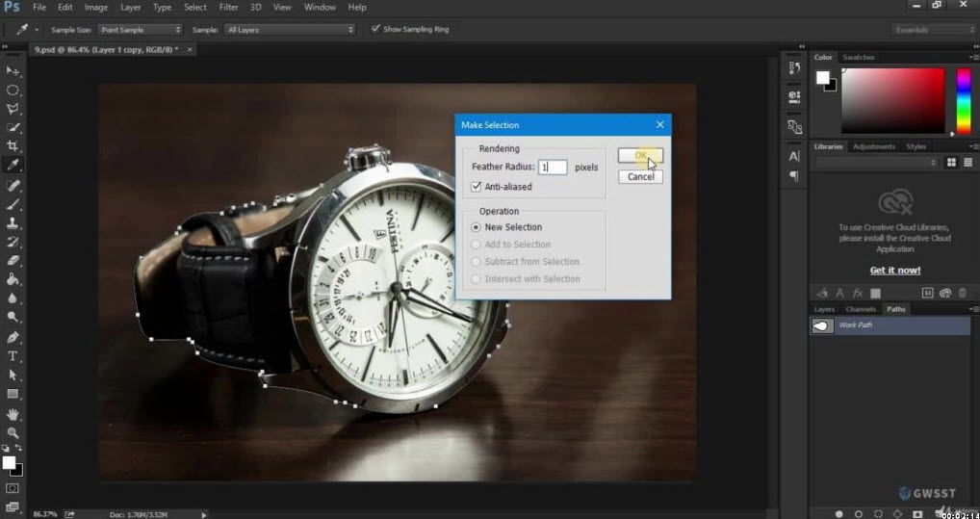Screen dimensions: 980x519
Task: Switch to the Adjustments tab
Action: (x=874, y=146)
